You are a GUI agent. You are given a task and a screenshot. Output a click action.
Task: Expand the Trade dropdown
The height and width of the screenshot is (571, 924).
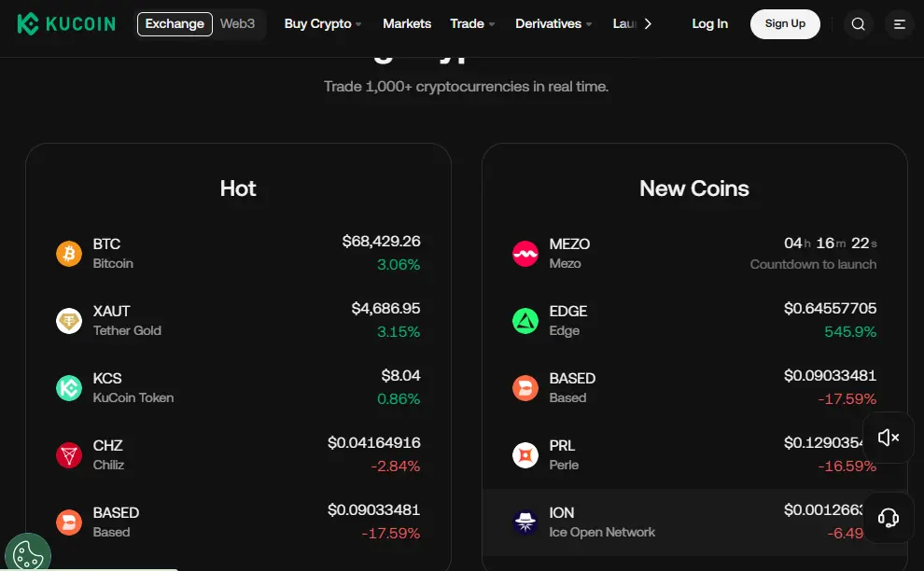471,23
